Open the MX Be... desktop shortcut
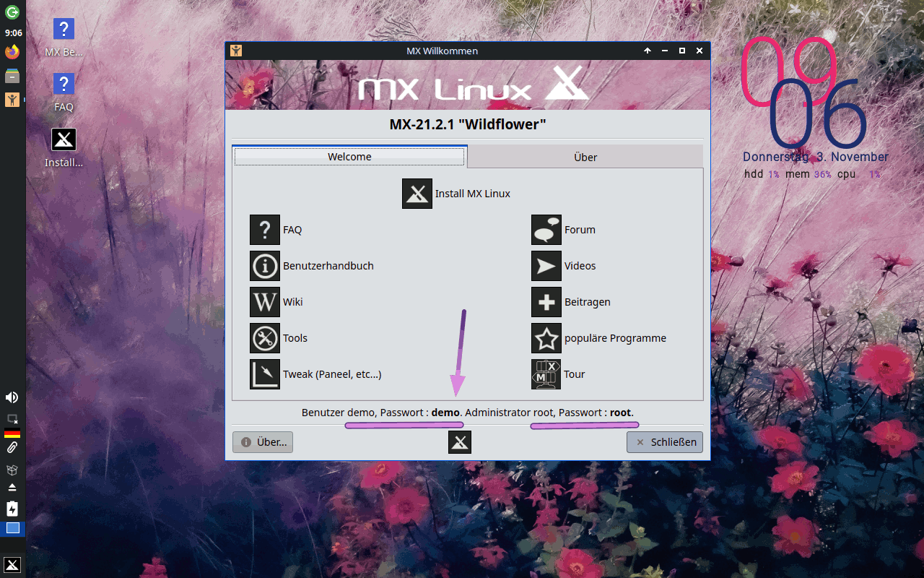The height and width of the screenshot is (578, 924). coord(64,38)
